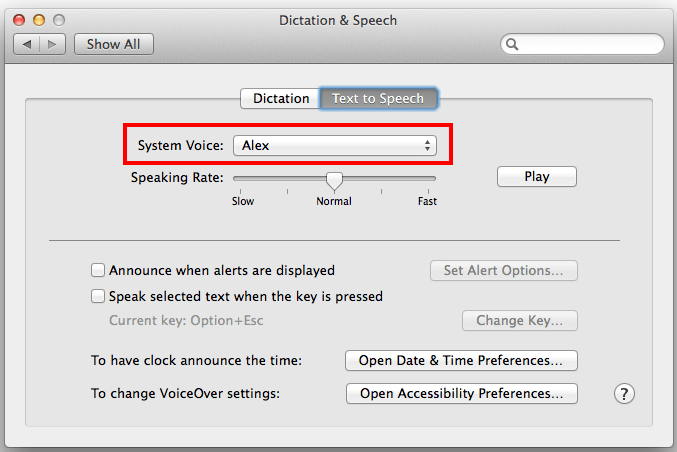Open help with the question mark button
Viewport: 677px width, 452px height.
click(624, 394)
